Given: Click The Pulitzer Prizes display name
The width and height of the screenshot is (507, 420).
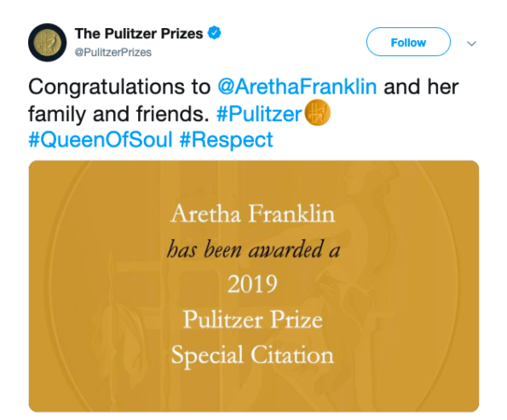Looking at the screenshot, I should click(x=139, y=33).
